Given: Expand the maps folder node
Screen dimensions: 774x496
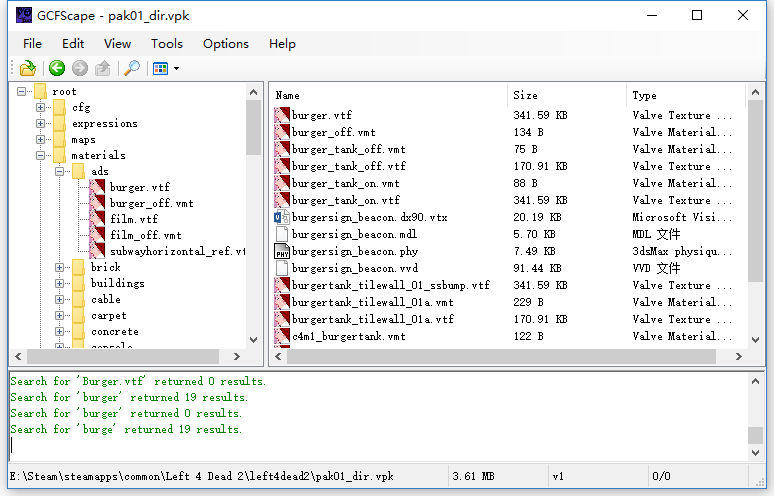Looking at the screenshot, I should (x=40, y=139).
